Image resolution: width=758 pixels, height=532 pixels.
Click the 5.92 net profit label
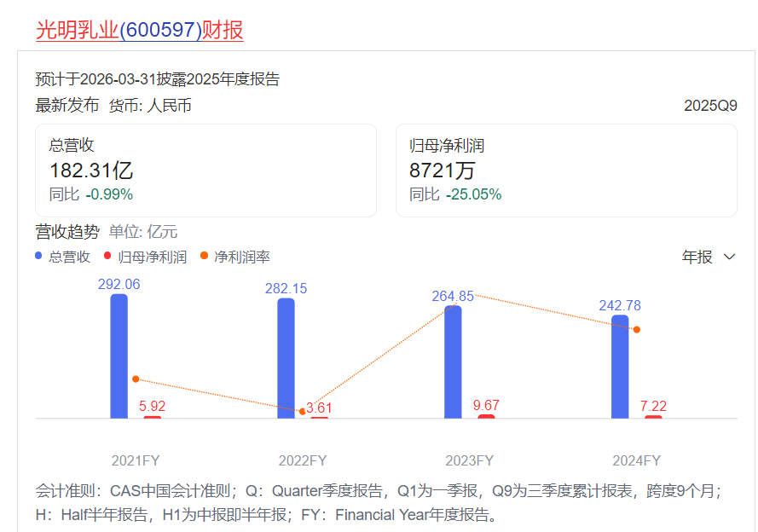pos(153,406)
